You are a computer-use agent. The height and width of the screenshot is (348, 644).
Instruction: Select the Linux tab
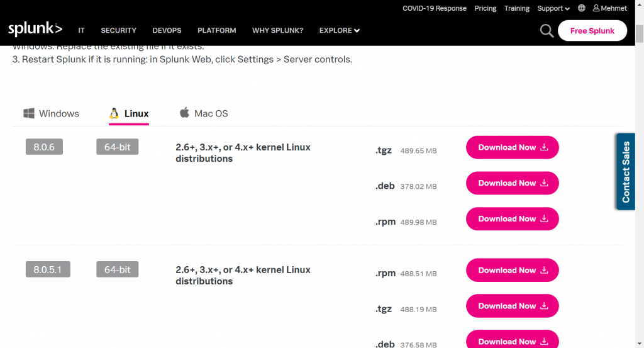(x=129, y=114)
